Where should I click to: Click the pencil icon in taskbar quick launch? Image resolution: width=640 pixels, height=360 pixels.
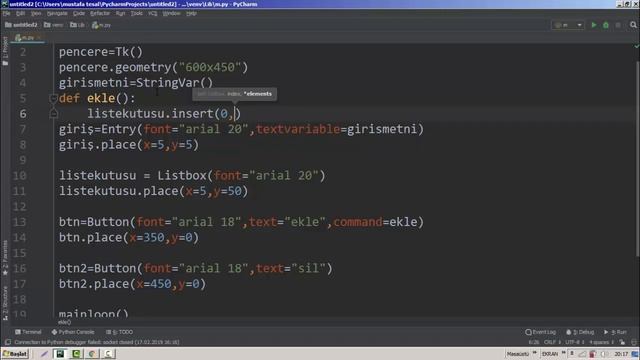tap(44, 354)
